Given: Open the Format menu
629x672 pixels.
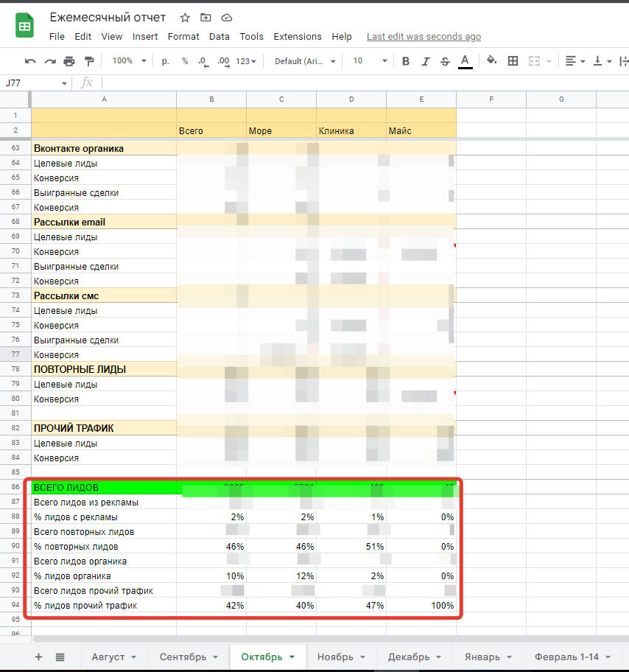Looking at the screenshot, I should pos(183,37).
